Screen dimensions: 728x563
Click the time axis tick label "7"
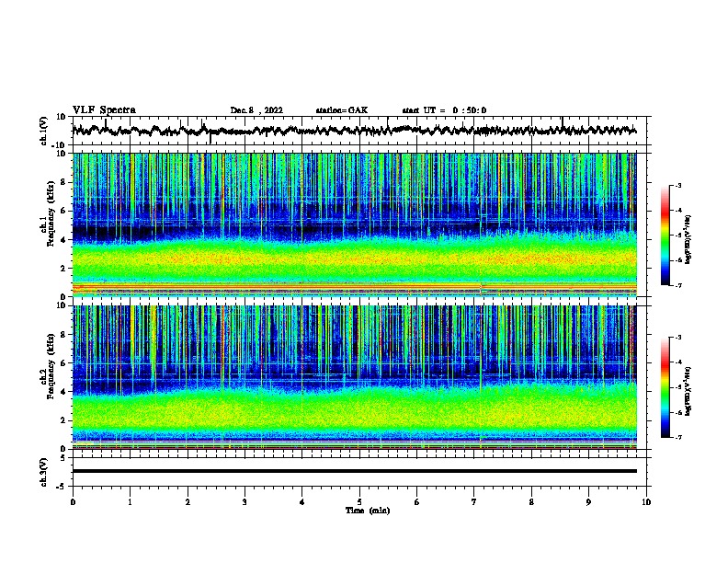tap(474, 502)
